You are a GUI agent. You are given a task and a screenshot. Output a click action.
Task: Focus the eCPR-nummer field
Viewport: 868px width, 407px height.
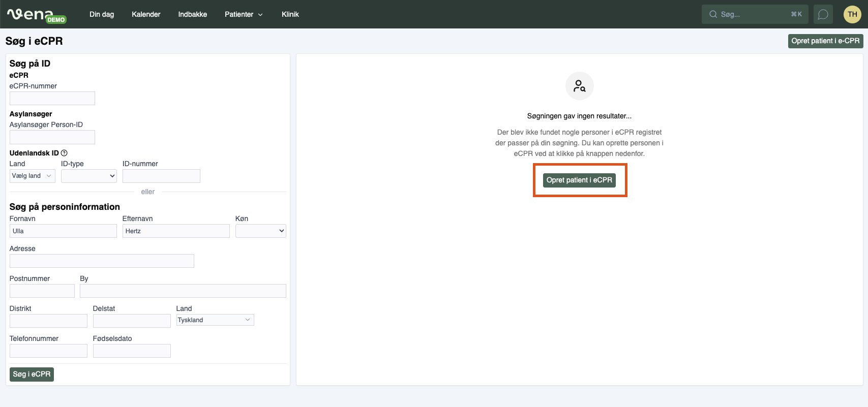tap(52, 98)
